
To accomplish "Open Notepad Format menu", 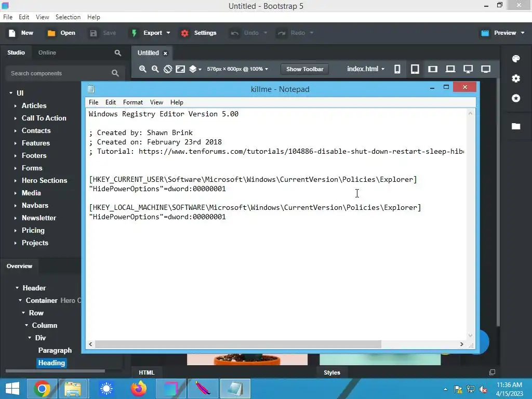I will [x=132, y=102].
